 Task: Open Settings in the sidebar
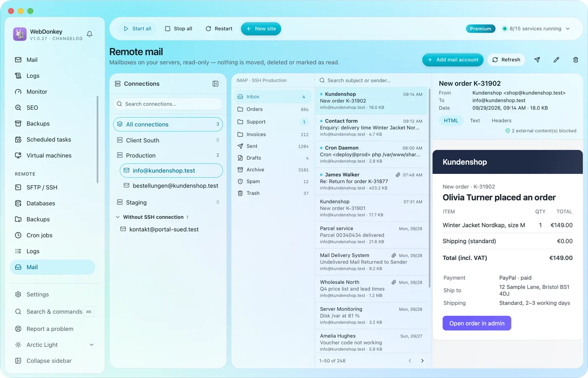point(52,294)
